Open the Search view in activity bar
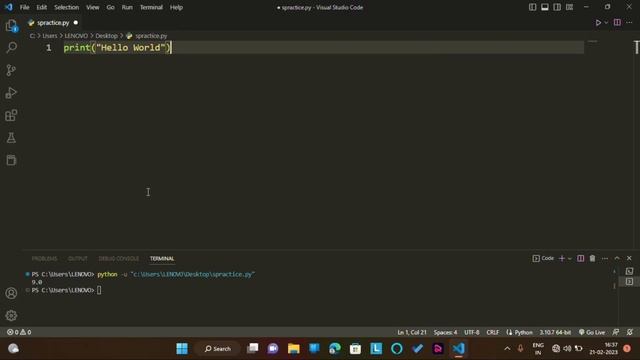Viewport: 640px width, 360px height. click(x=11, y=47)
